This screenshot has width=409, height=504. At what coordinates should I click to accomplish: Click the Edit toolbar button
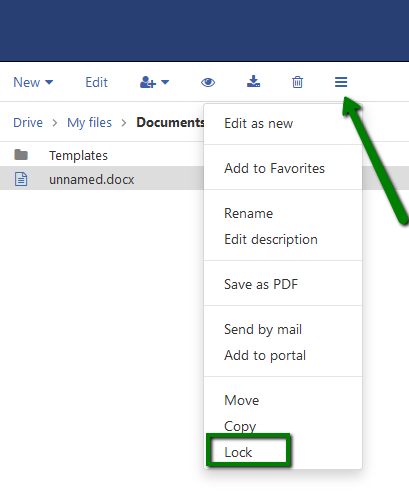click(x=96, y=82)
